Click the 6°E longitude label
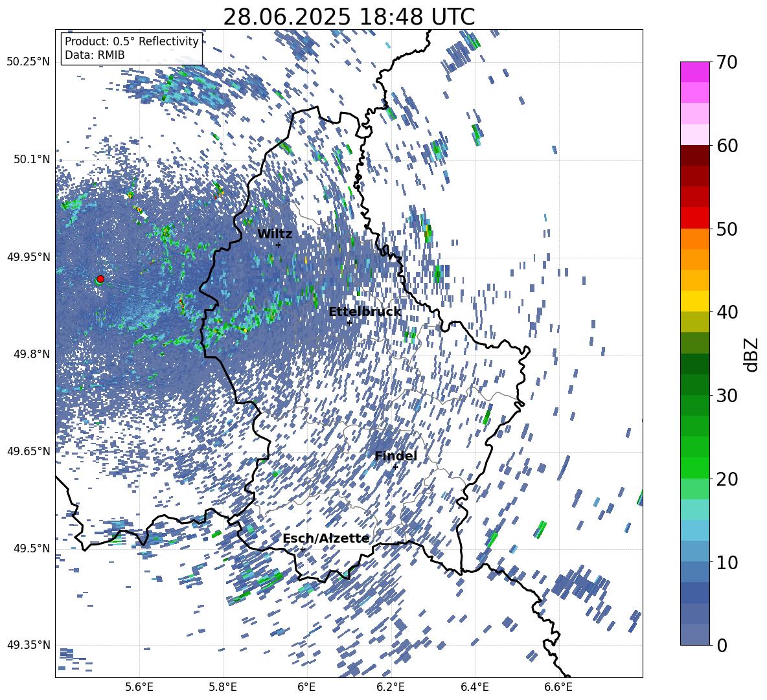 coord(306,687)
